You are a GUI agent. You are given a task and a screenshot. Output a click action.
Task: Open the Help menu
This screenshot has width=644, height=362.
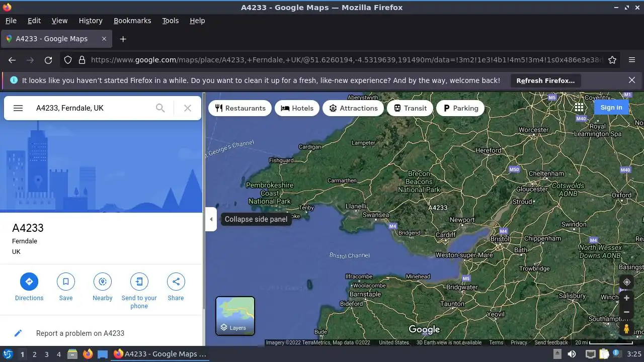click(197, 21)
